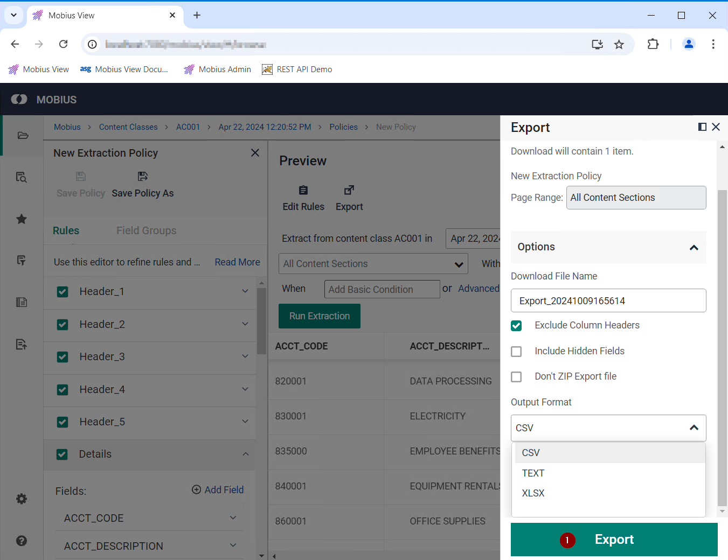The height and width of the screenshot is (560, 728).
Task: Expand the Header_1 rule
Action: coord(245,291)
